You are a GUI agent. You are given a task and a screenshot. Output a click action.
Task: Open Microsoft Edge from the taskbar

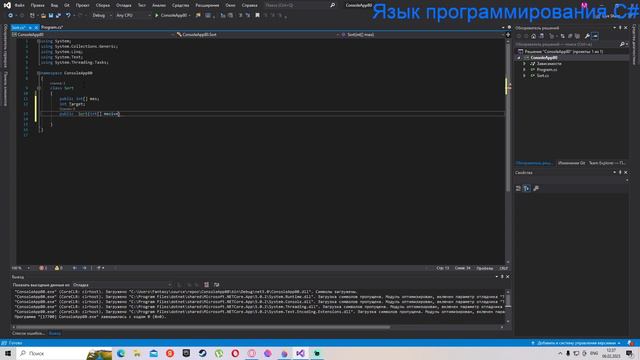tap(121, 353)
